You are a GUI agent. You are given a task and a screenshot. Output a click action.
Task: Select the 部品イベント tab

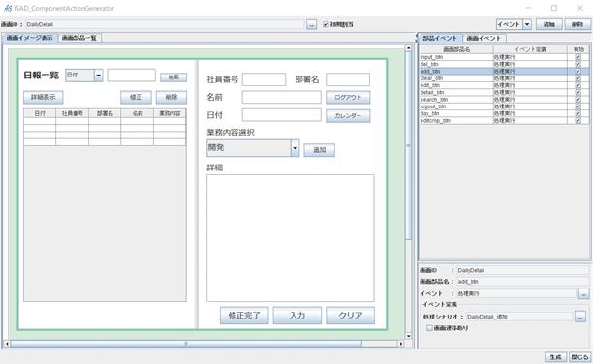(x=440, y=38)
